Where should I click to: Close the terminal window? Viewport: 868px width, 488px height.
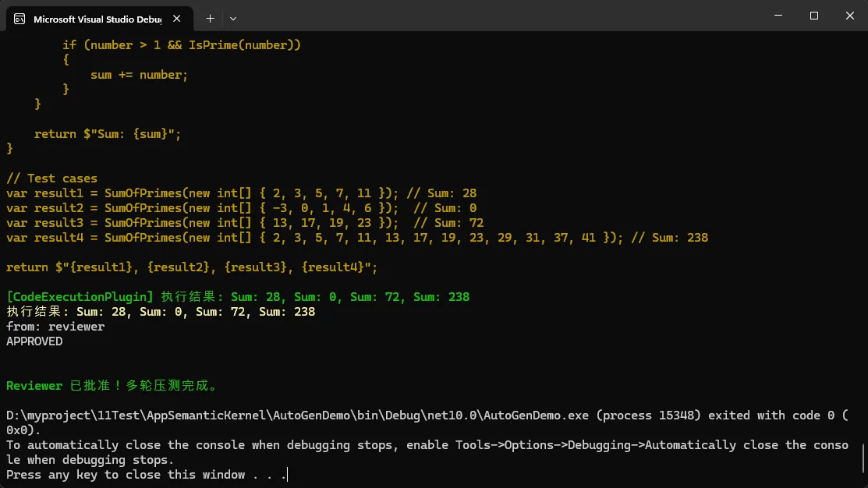tap(849, 16)
